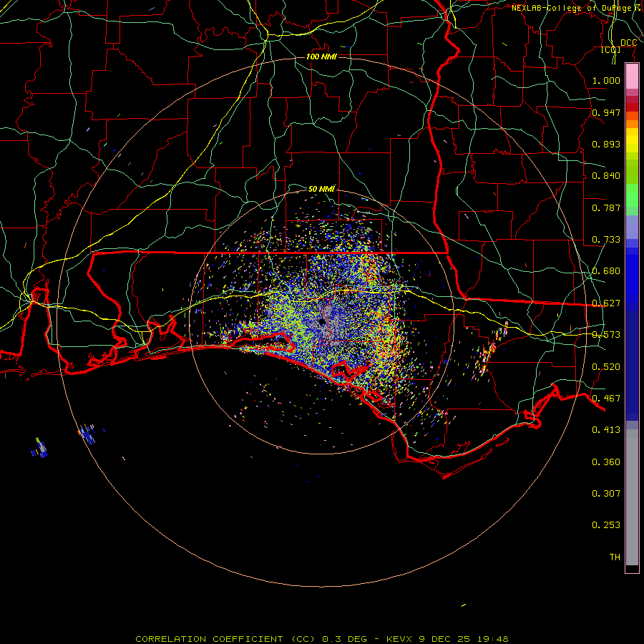The image size is (644, 644).
Task: Select the 0.787 legend value
Action: pos(606,208)
